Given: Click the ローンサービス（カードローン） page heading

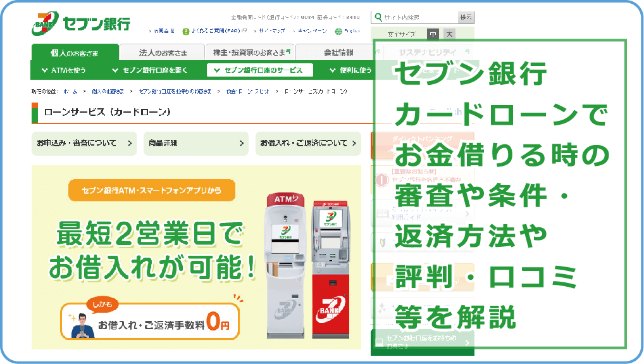Looking at the screenshot, I should pos(108,112).
